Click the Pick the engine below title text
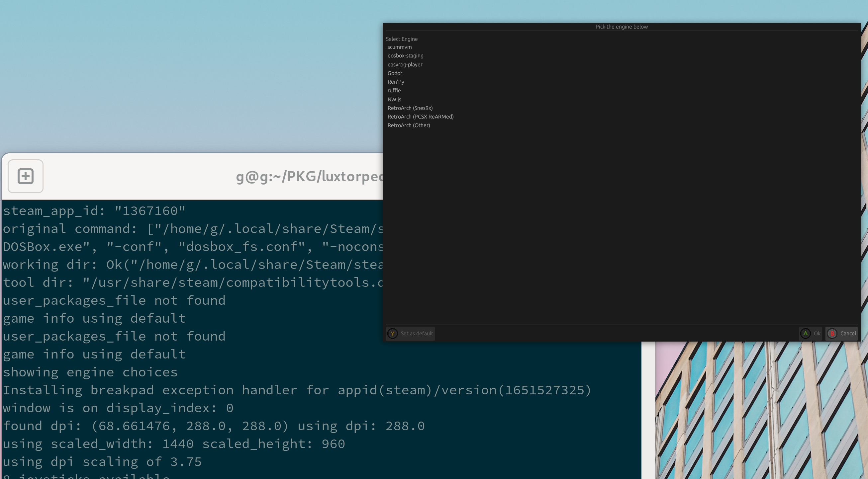Screen dimensions: 868x479 [x=622, y=27]
